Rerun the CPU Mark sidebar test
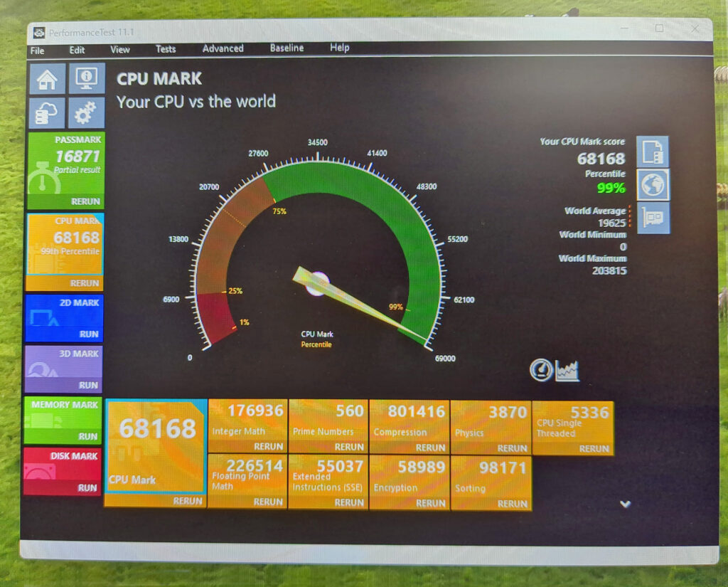 pyautogui.click(x=84, y=283)
